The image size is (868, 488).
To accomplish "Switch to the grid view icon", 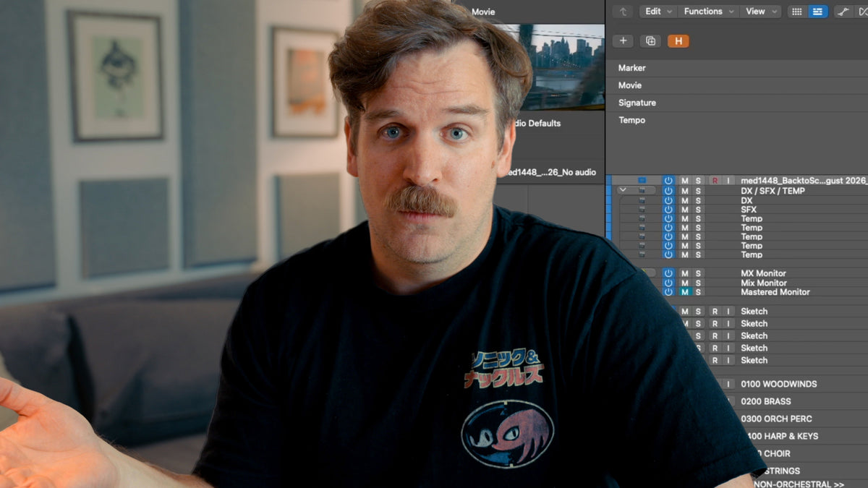I will click(x=797, y=12).
